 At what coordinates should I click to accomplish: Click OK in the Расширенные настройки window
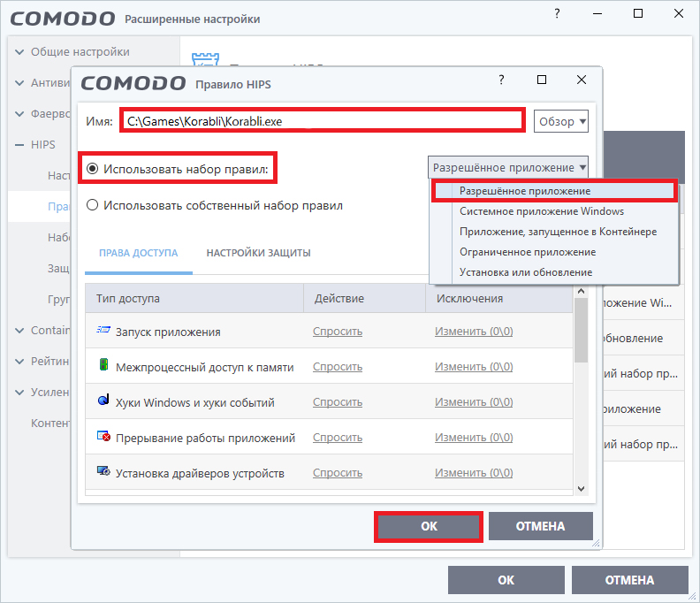coord(506,580)
